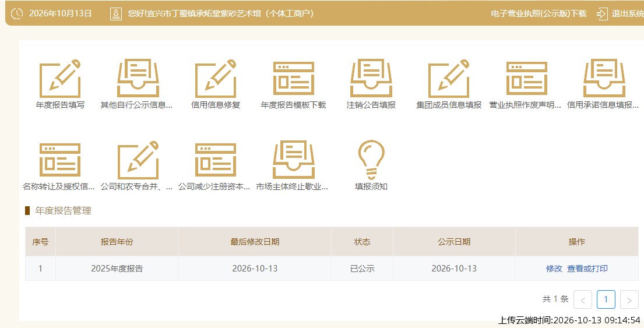Click the 填报须知 label text
This screenshot has width=644, height=328.
pyautogui.click(x=371, y=186)
